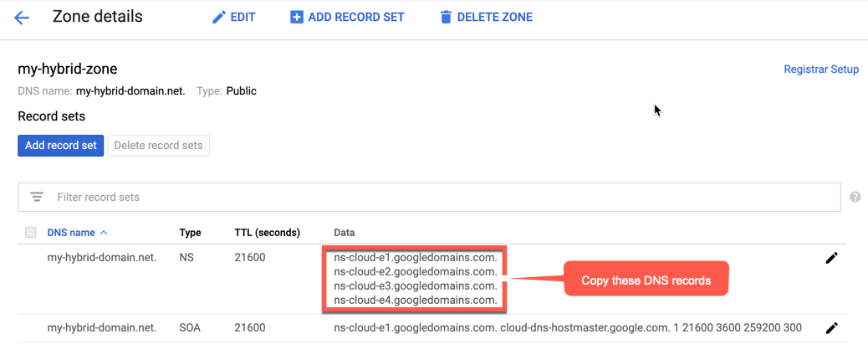868x360 pixels.
Task: Click the Data column header
Action: coord(344,232)
